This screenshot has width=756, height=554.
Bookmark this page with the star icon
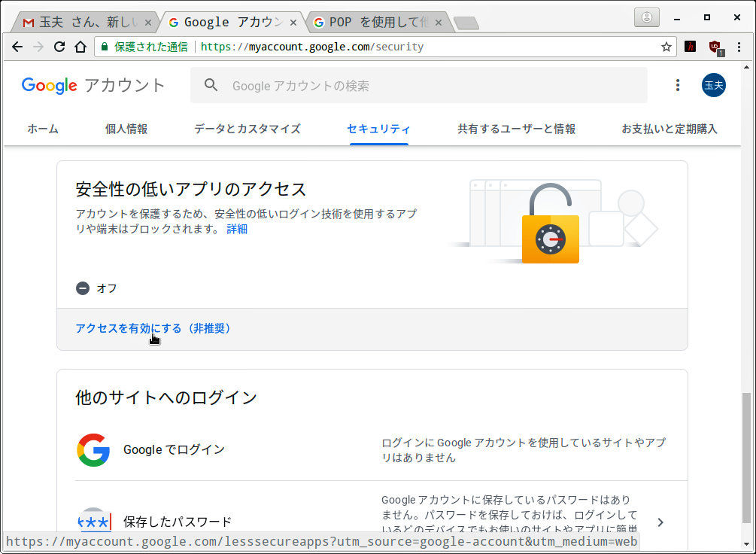pos(666,47)
